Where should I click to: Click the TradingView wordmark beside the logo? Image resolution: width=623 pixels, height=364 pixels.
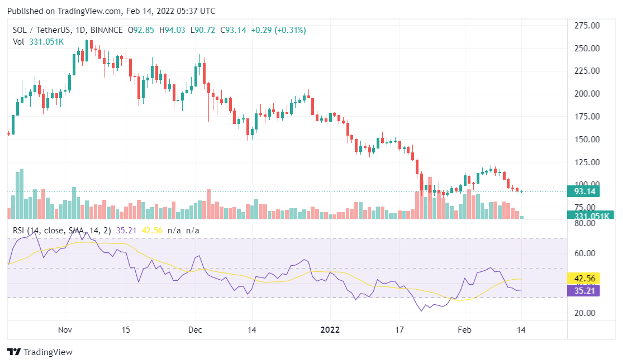tap(47, 352)
